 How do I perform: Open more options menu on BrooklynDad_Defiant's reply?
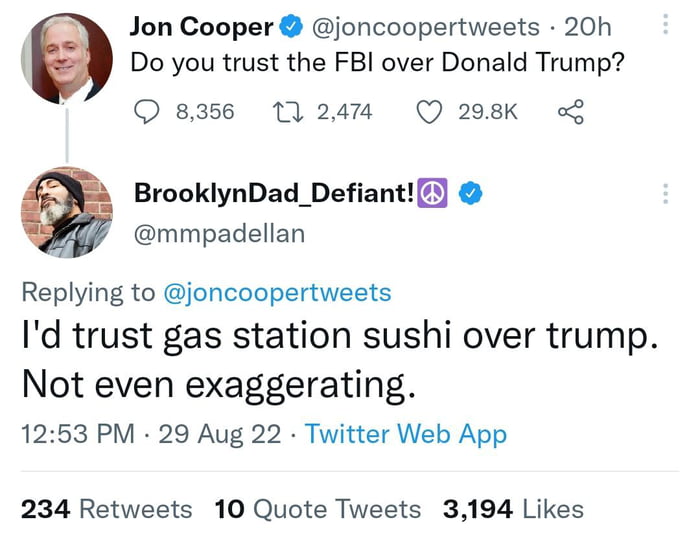point(665,193)
